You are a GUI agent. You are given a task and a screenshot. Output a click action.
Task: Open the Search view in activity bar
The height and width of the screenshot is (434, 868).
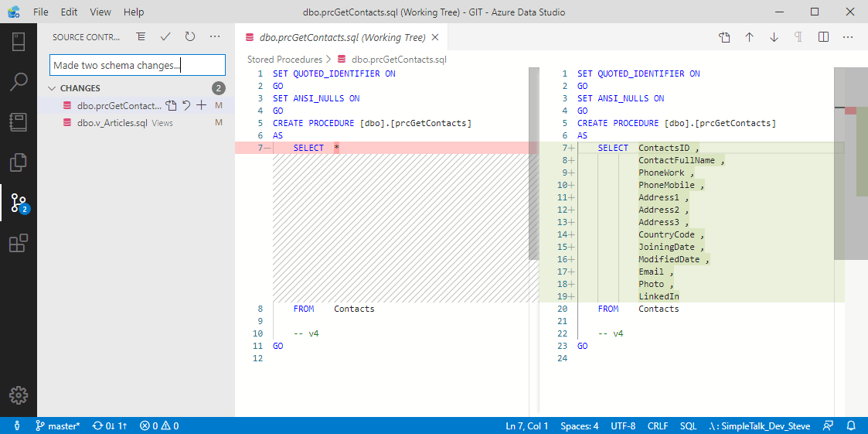[x=19, y=81]
